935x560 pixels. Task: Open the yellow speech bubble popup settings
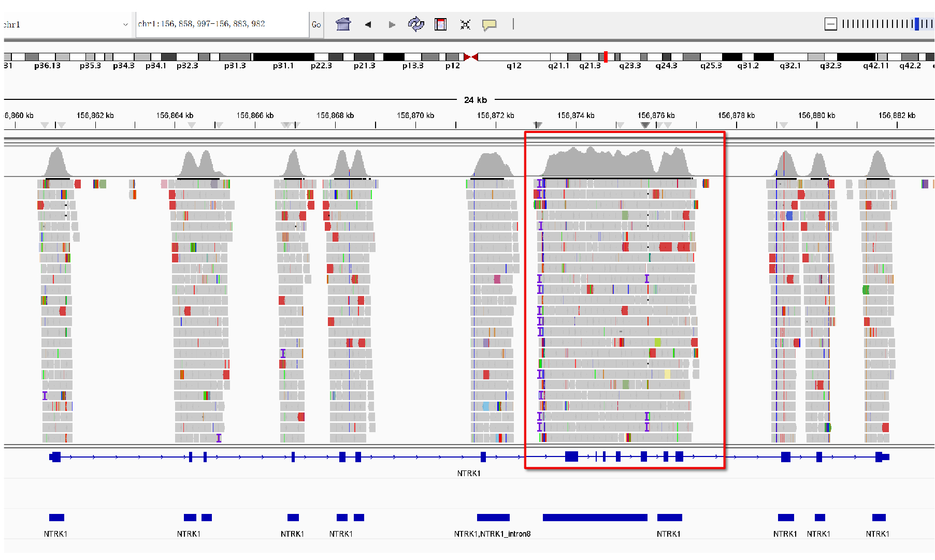click(x=489, y=24)
